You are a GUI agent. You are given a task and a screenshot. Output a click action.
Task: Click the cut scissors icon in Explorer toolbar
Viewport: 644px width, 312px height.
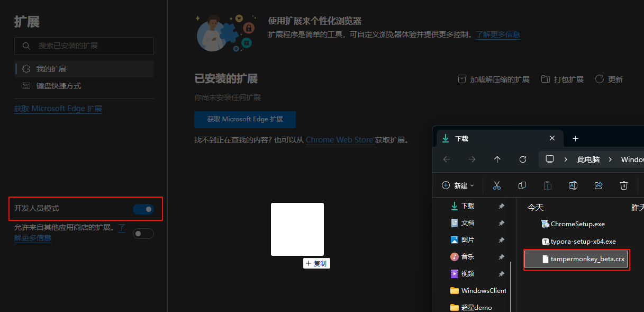tap(496, 185)
